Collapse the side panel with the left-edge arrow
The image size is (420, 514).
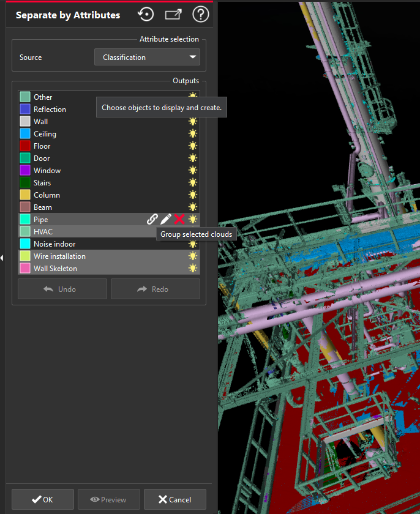[x=2, y=258]
